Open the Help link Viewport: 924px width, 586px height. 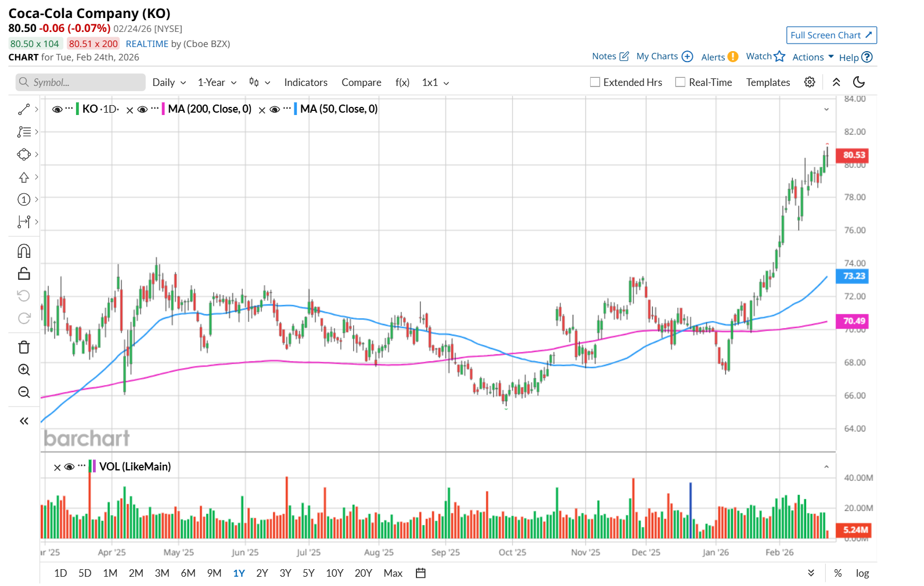(x=855, y=57)
